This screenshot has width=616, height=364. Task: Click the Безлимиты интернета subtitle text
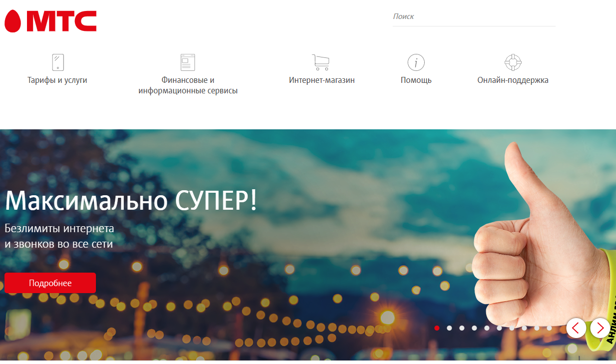pyautogui.click(x=59, y=229)
